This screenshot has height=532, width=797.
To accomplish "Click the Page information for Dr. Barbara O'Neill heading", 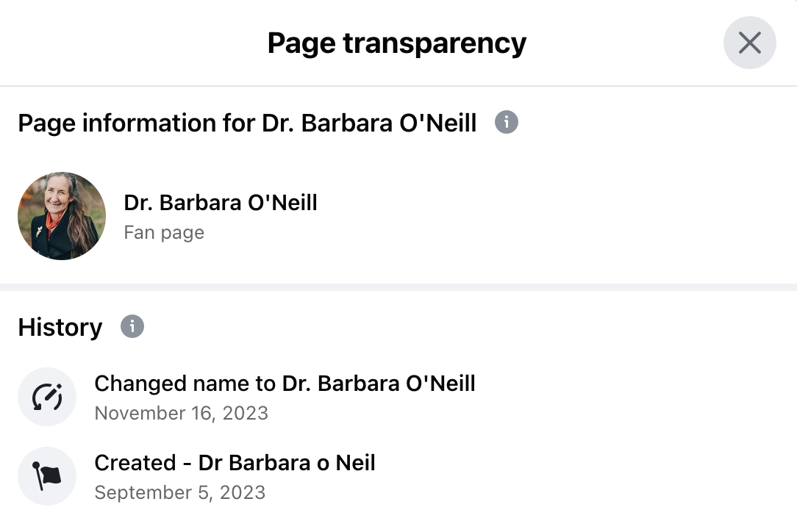I will [247, 123].
